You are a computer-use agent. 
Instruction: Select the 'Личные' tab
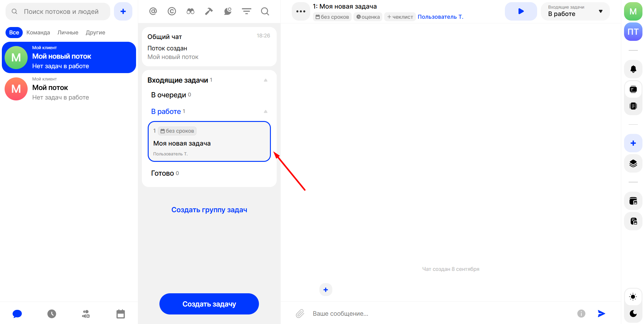coord(68,33)
